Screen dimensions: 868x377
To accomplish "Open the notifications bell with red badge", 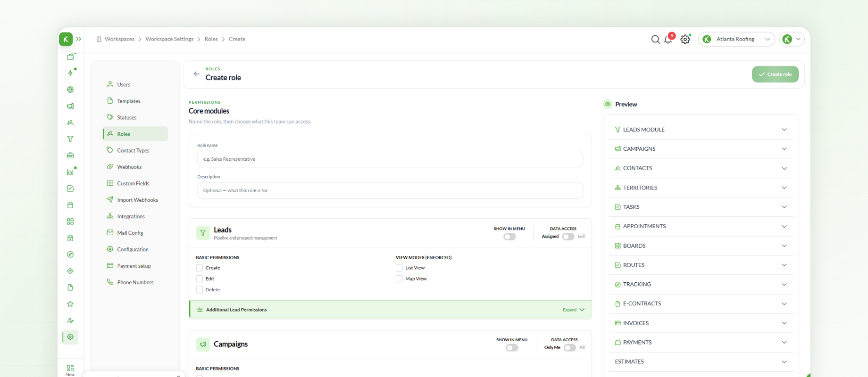I will [668, 40].
